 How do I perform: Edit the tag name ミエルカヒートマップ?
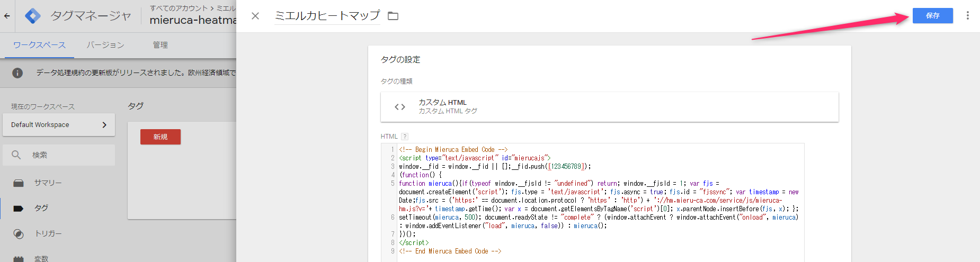327,16
